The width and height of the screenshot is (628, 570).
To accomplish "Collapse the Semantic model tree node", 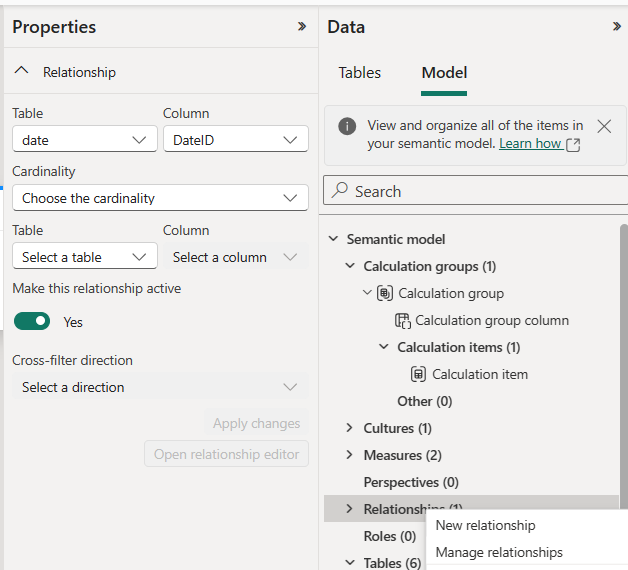I will pyautogui.click(x=333, y=239).
